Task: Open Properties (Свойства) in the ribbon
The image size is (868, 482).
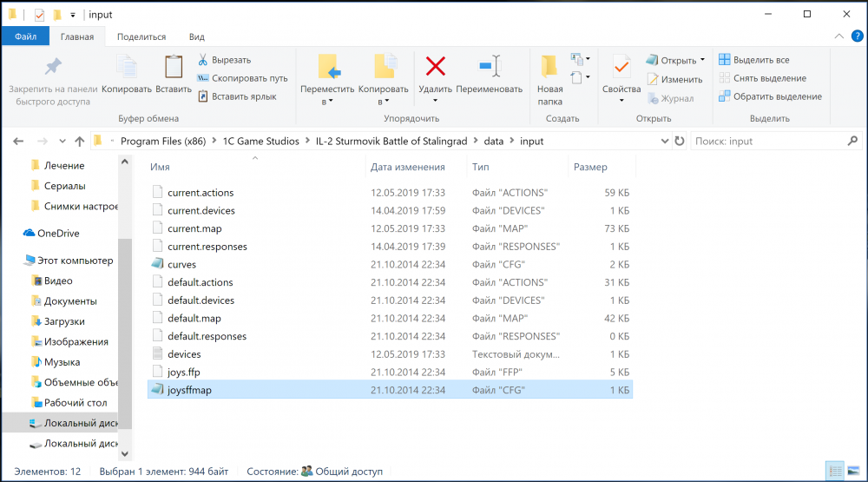Action: [x=621, y=68]
